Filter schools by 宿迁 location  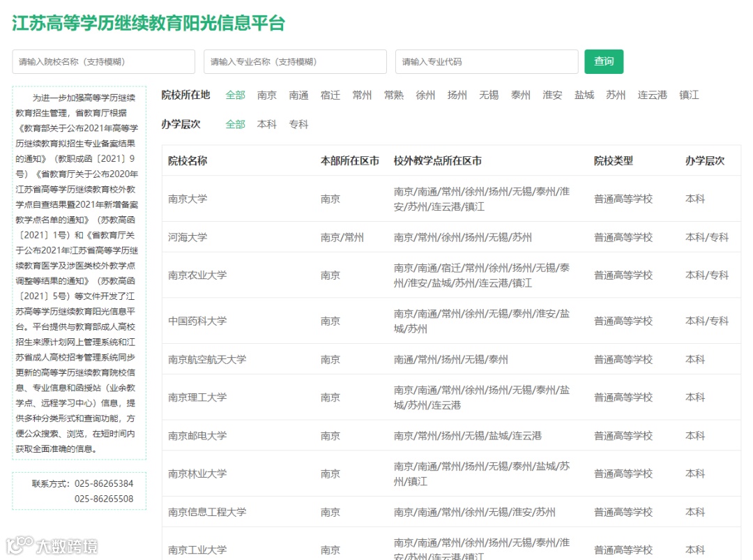tap(330, 95)
